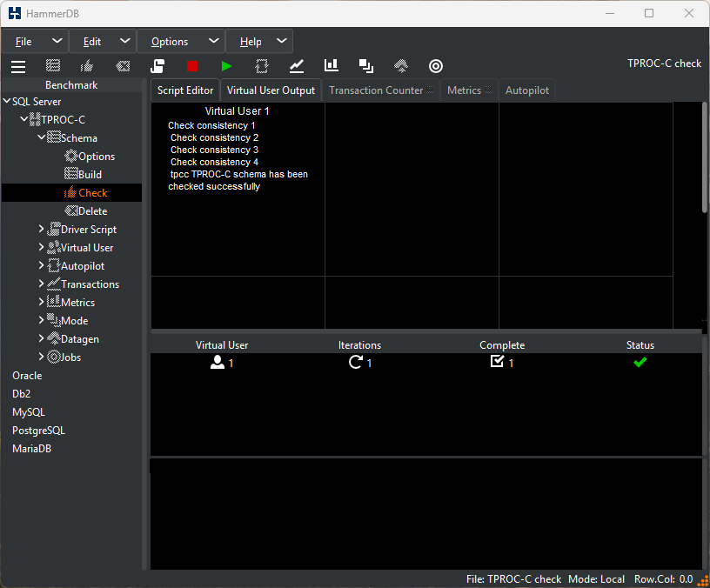
Task: Select the Oracle database entry
Action: 27,376
